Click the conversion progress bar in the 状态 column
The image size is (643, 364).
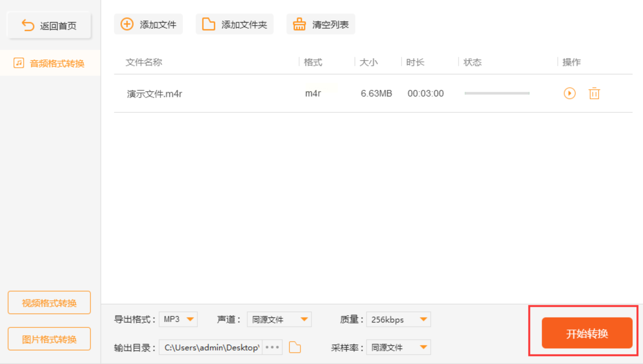click(x=497, y=93)
